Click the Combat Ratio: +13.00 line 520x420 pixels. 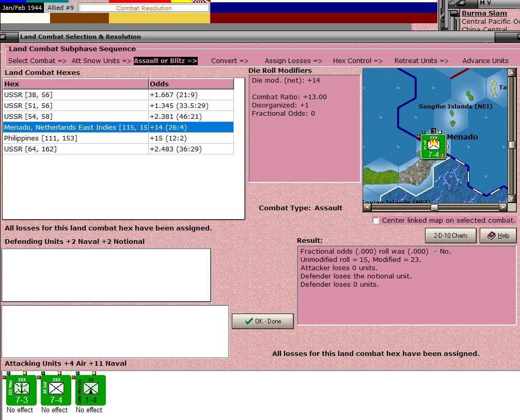(x=289, y=97)
